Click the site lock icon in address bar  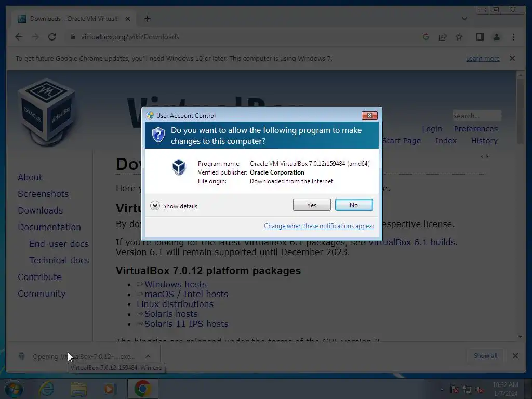click(72, 37)
